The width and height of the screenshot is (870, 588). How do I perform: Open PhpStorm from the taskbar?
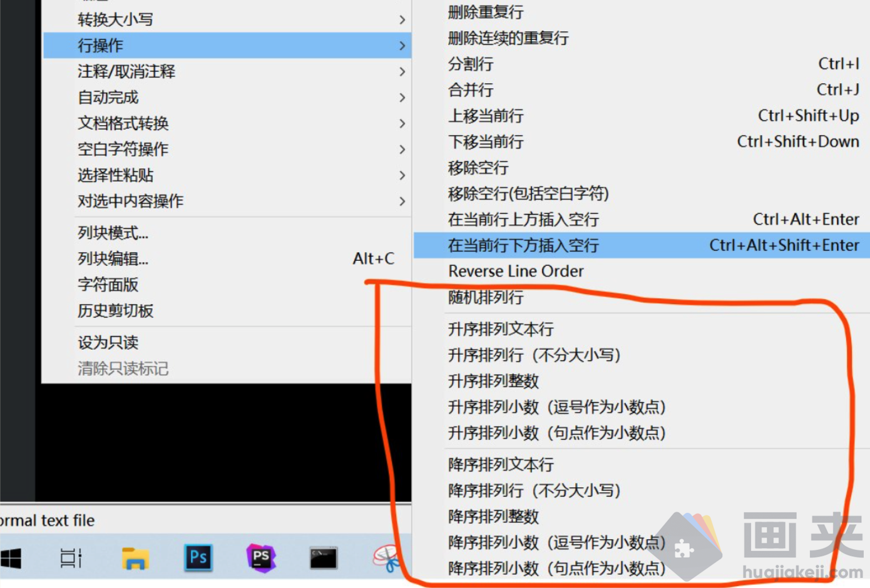pyautogui.click(x=260, y=557)
